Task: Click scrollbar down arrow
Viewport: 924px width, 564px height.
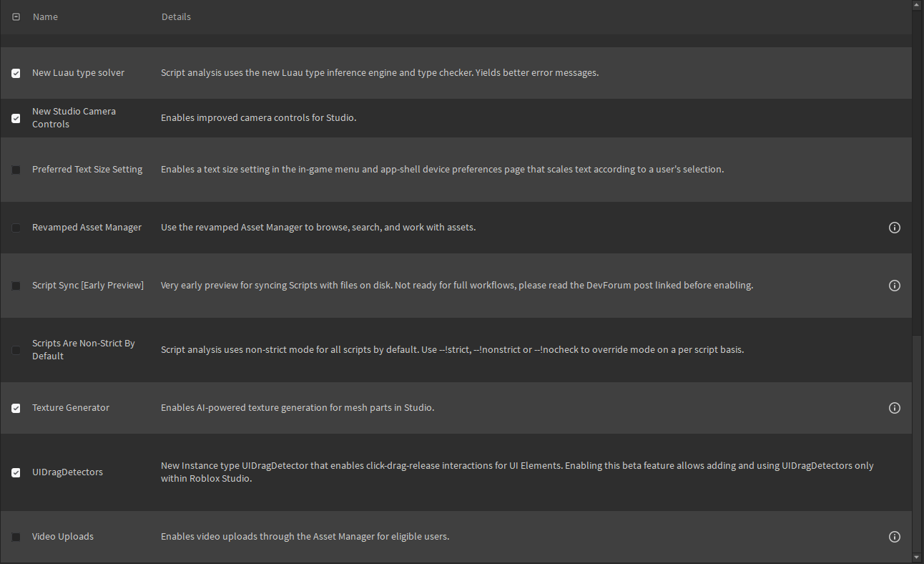Action: click(x=918, y=557)
